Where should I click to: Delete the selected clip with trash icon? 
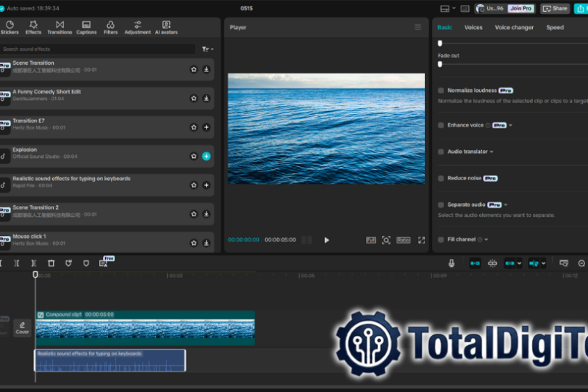click(x=51, y=263)
